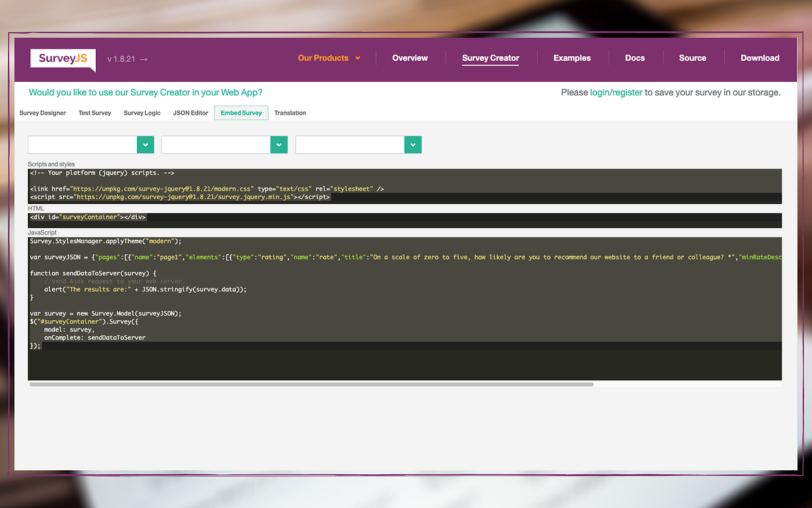Switch to the Survey Logic tab

point(142,113)
